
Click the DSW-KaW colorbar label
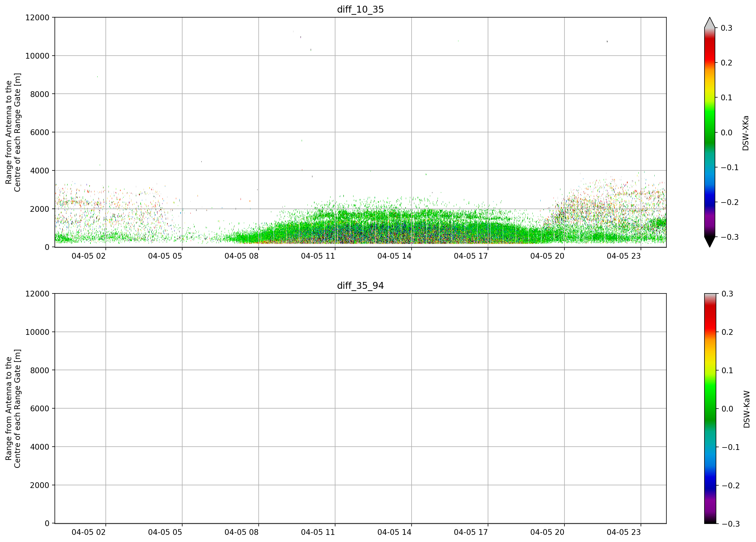coord(747,409)
